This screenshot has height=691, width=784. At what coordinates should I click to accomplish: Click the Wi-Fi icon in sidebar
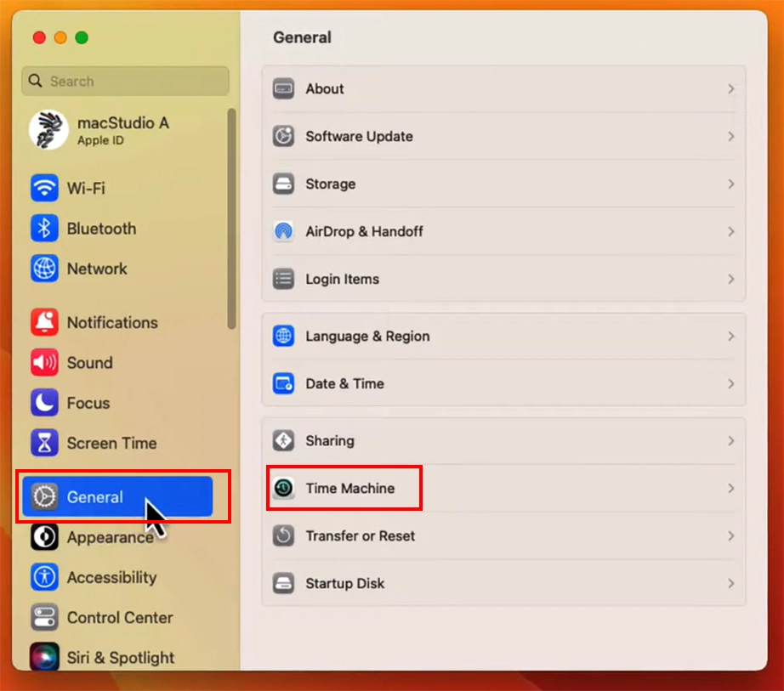[x=44, y=189]
